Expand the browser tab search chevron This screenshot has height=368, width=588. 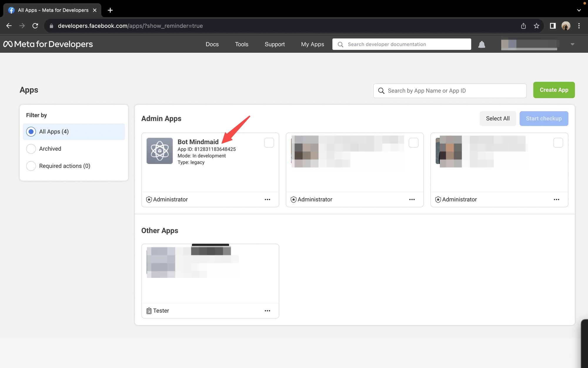click(x=579, y=10)
